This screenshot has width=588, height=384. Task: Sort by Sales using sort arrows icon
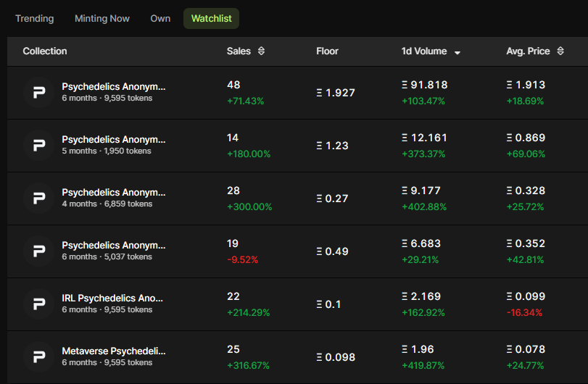262,51
